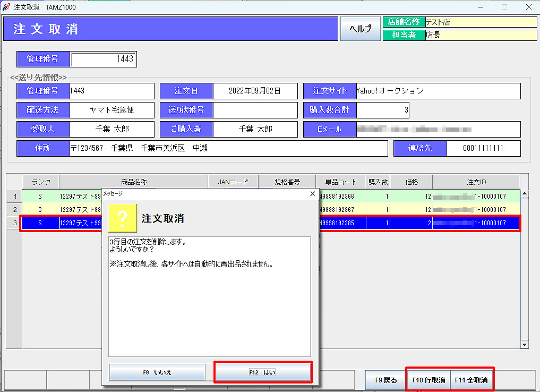540x392 pixels.
Task: Click the application icon in title bar
Action: (6, 7)
